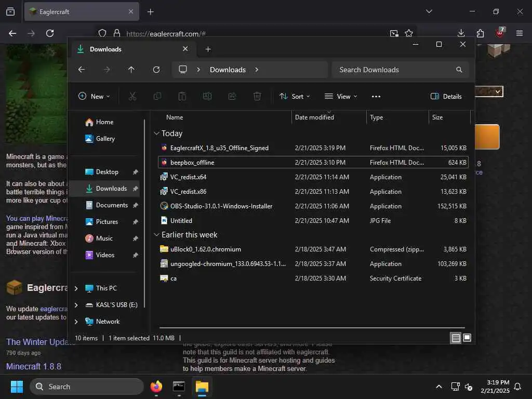Open the Windows Start menu

tap(17, 387)
